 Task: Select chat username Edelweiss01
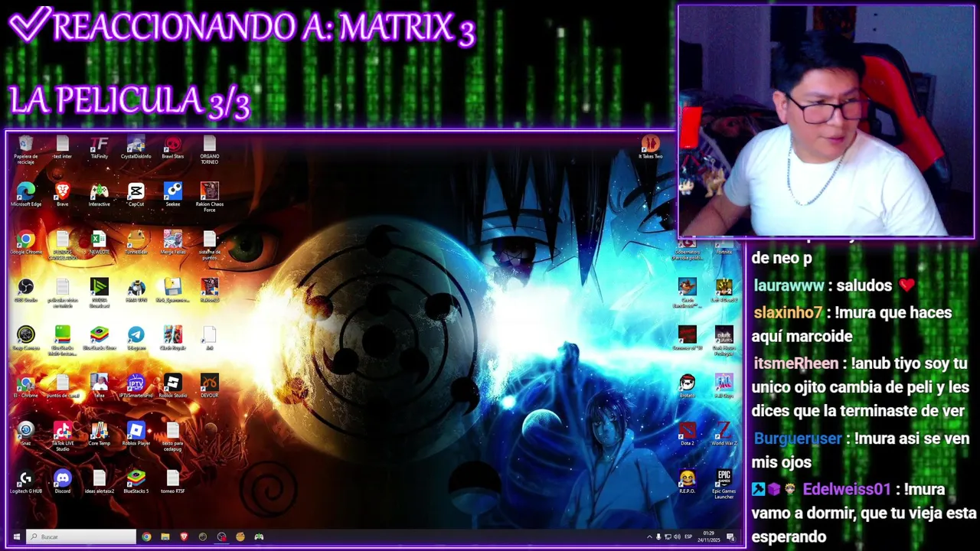coord(847,489)
